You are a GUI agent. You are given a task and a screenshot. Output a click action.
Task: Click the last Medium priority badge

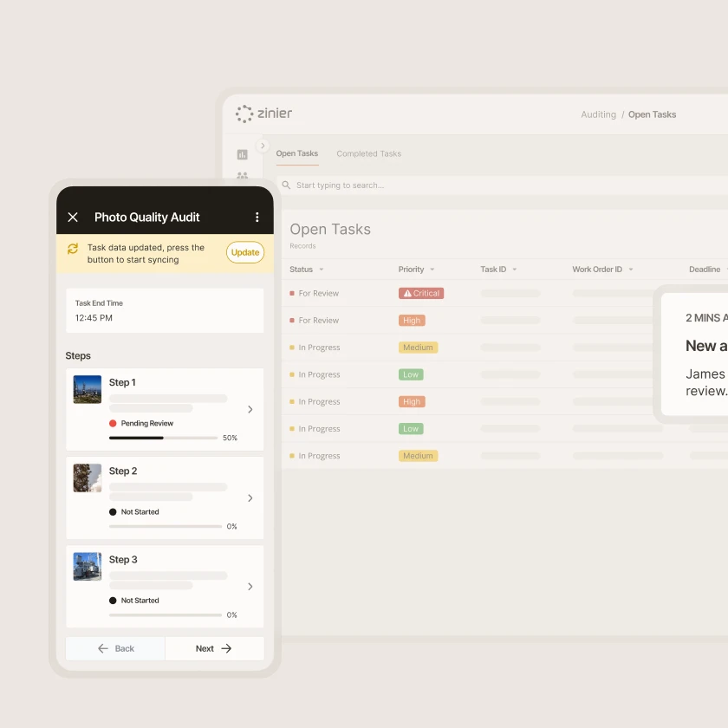[x=418, y=456]
